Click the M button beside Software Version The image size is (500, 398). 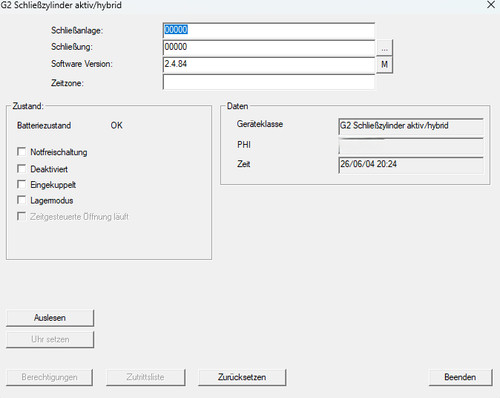click(x=384, y=64)
